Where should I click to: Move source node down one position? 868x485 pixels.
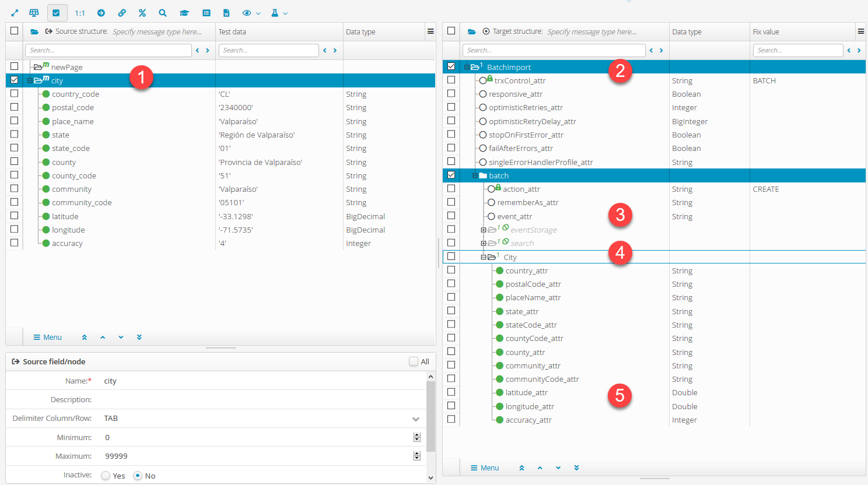pos(121,337)
